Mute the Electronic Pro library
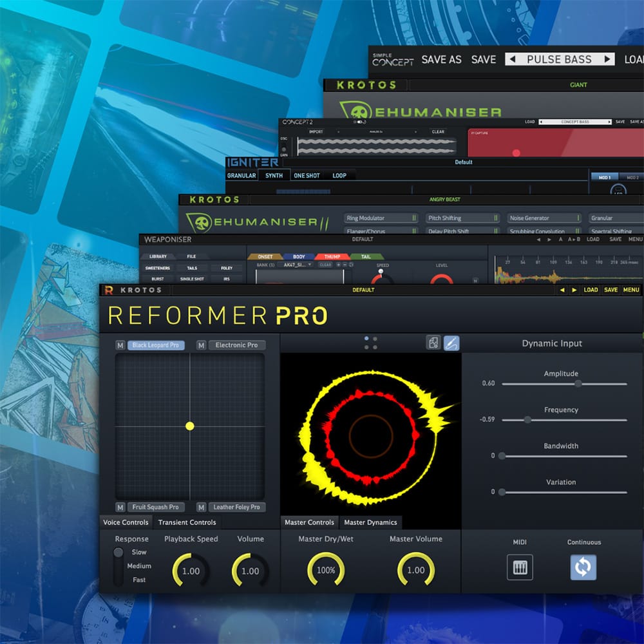644x644 pixels. pyautogui.click(x=201, y=345)
